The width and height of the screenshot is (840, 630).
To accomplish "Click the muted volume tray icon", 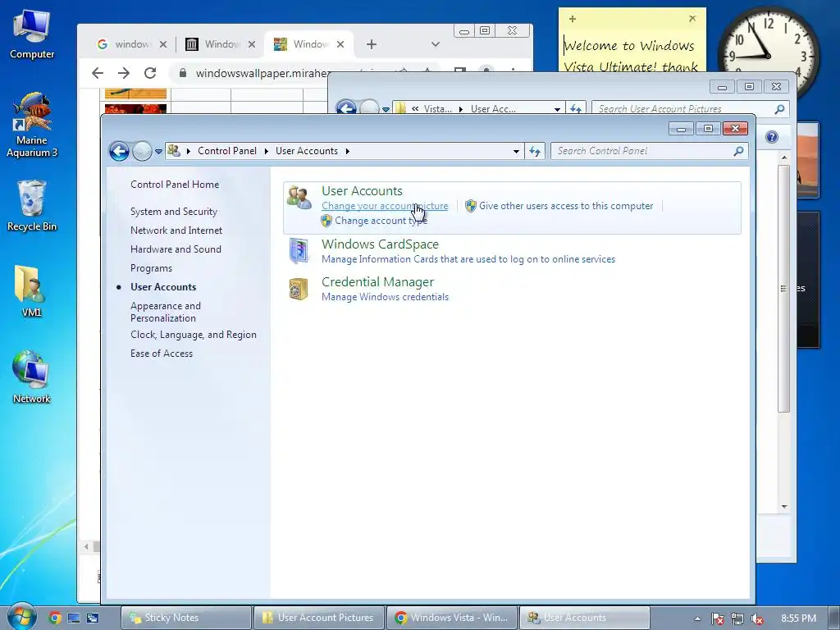I will 757,619.
